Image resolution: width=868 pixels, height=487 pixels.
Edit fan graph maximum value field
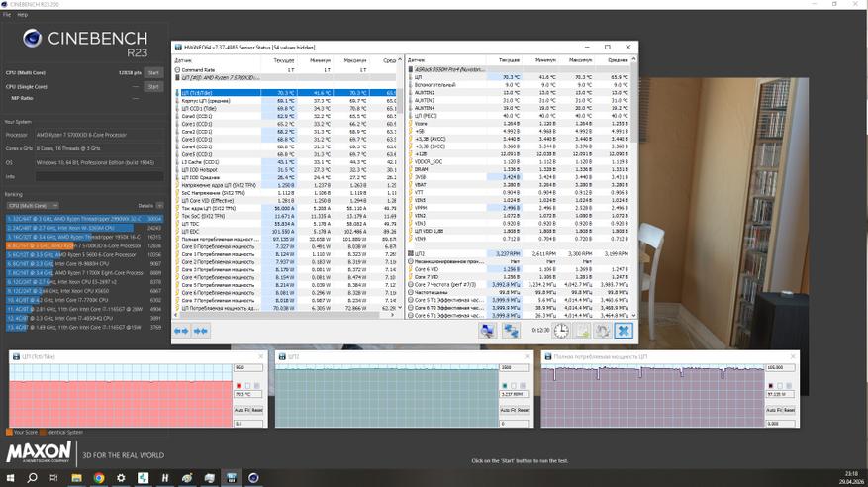tap(515, 367)
